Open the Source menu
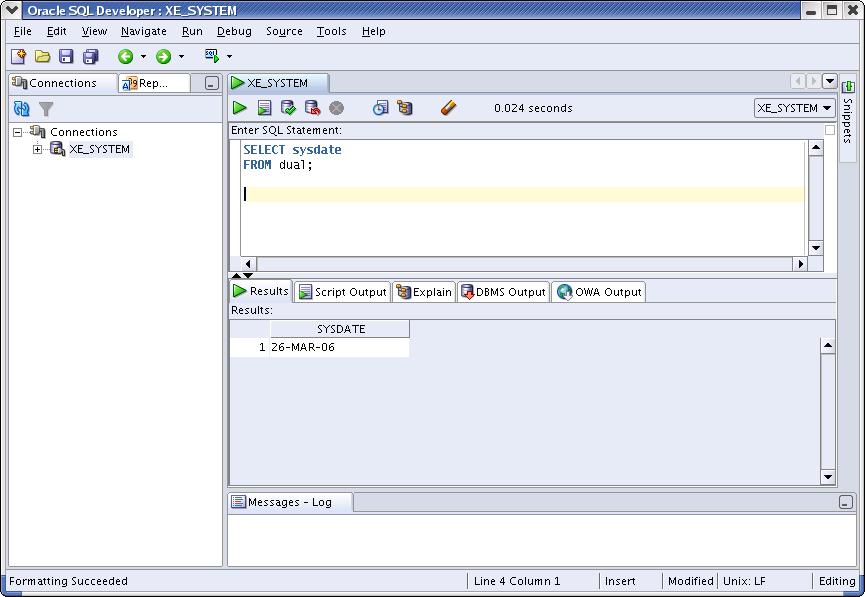 (284, 31)
